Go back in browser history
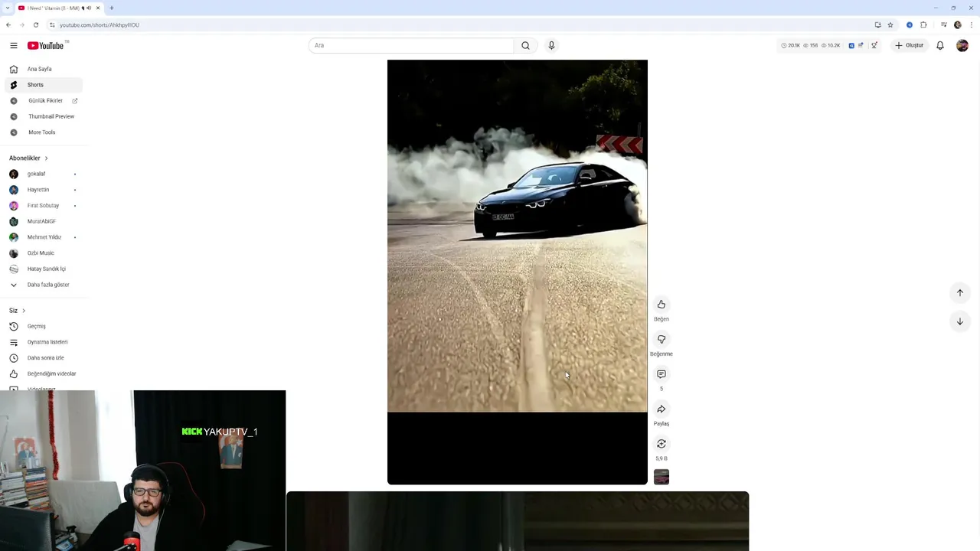The image size is (980, 551). [8, 24]
